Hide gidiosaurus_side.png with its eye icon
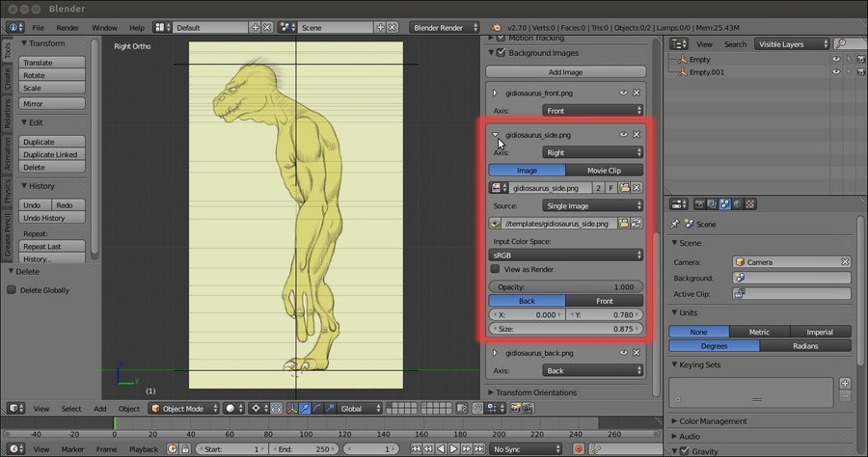This screenshot has height=457, width=868. pyautogui.click(x=624, y=134)
